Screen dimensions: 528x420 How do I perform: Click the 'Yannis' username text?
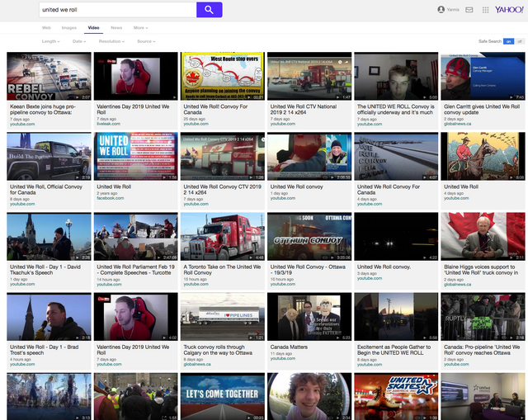tap(453, 10)
